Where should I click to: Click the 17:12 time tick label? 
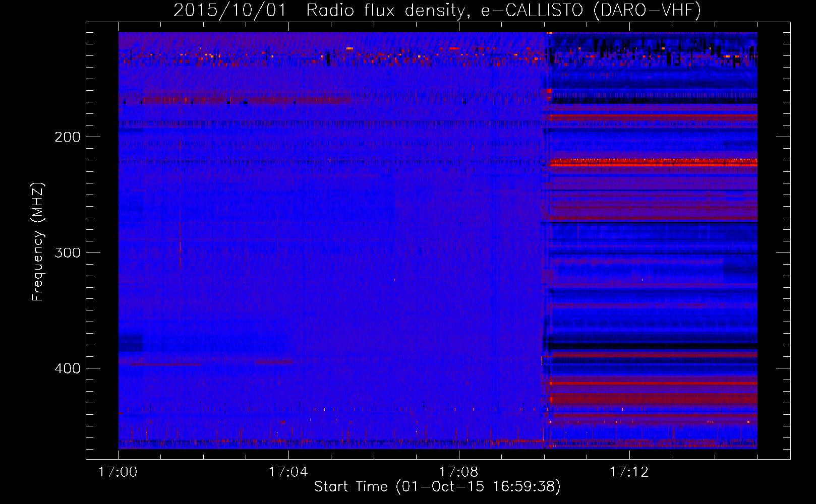point(629,472)
